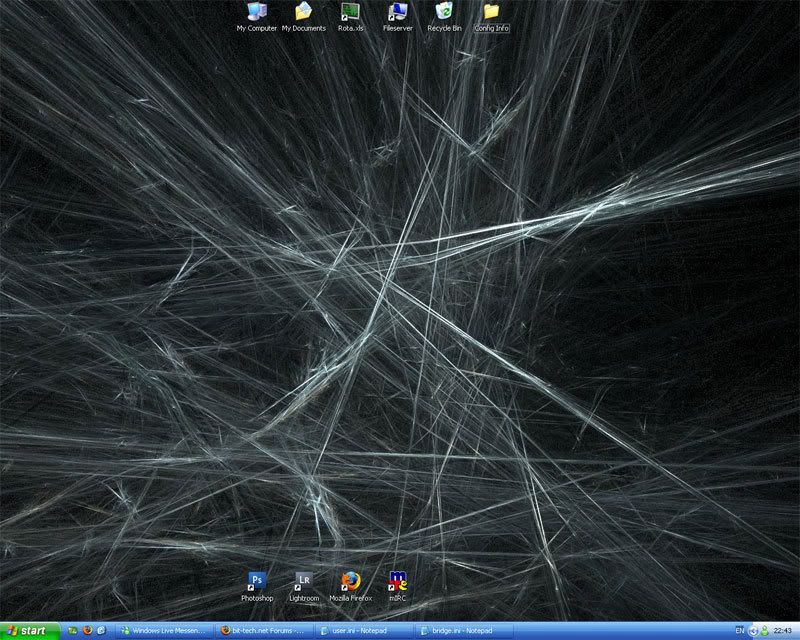Expand hidden system tray icons arrow
This screenshot has height=640, width=800.
(752, 631)
